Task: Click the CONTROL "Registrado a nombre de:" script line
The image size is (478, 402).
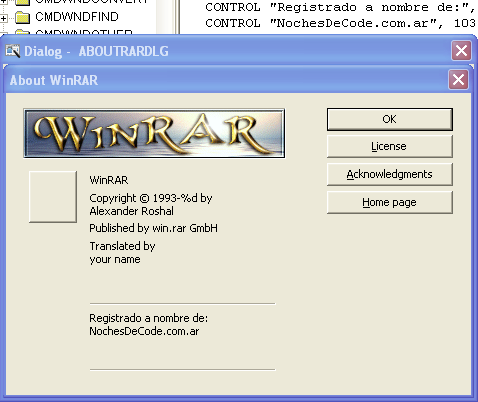Action: [340, 7]
